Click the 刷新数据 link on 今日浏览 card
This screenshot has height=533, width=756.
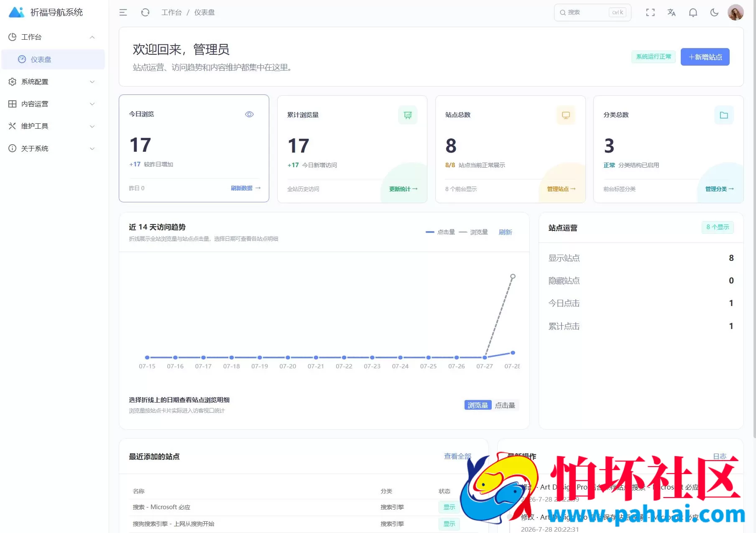pos(246,188)
